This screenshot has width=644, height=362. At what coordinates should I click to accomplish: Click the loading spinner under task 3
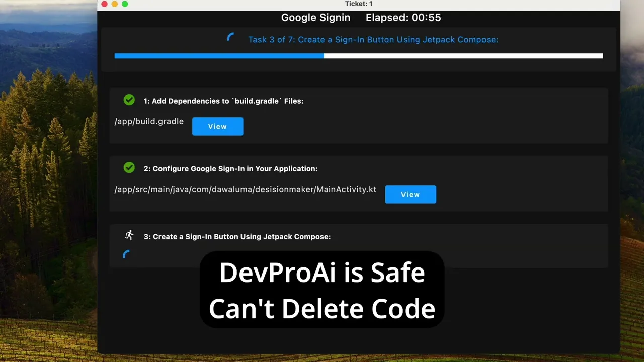(127, 254)
